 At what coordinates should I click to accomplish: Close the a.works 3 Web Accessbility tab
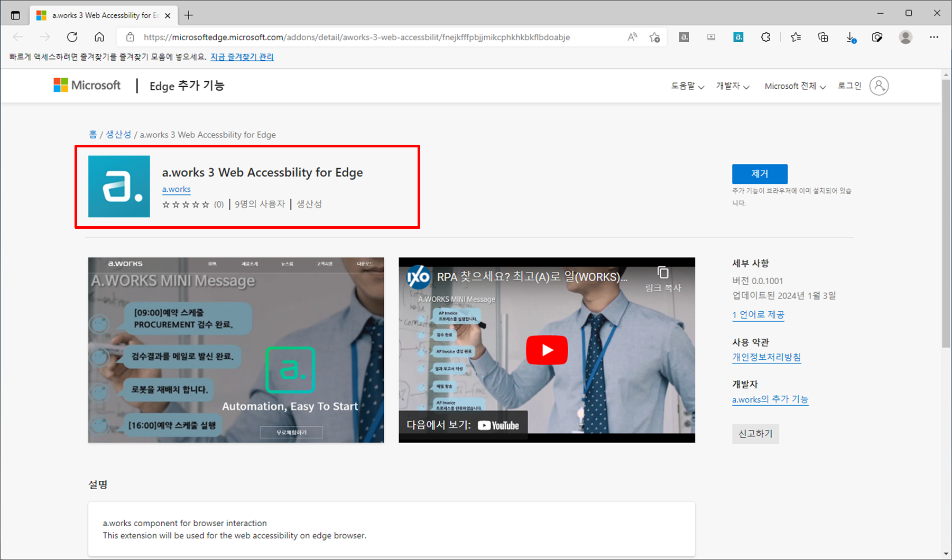[168, 15]
